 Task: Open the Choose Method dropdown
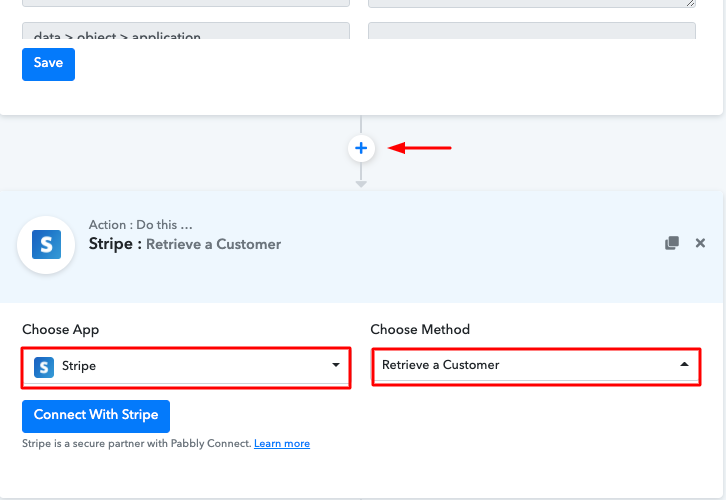click(536, 367)
